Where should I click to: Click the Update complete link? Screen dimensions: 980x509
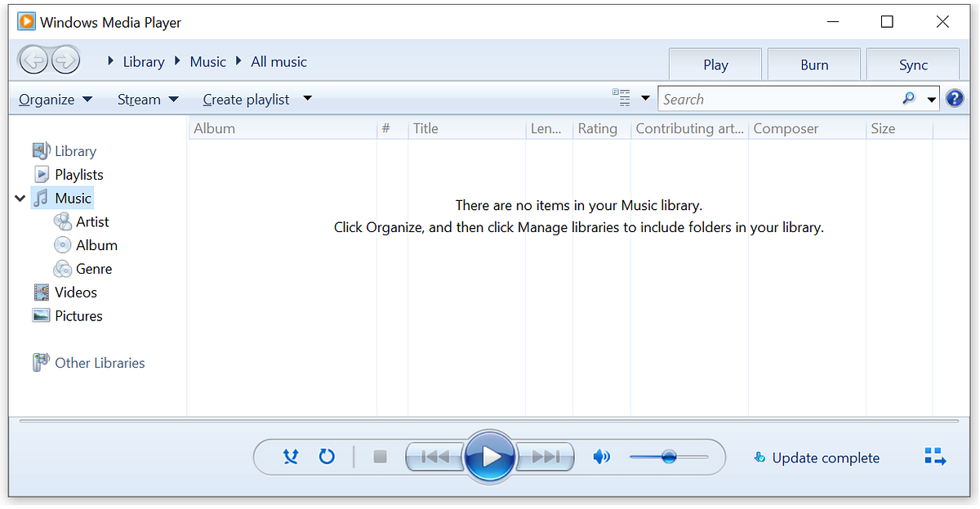[x=825, y=458]
